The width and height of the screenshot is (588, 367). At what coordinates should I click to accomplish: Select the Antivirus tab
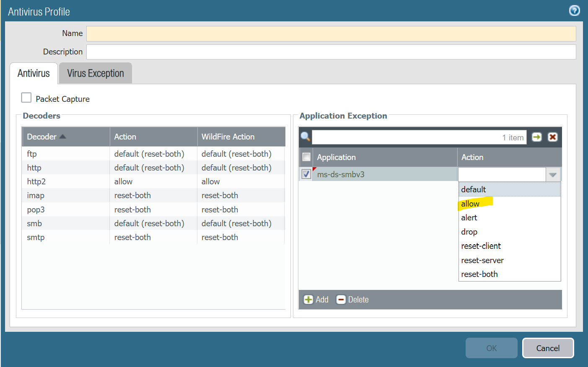(x=34, y=73)
